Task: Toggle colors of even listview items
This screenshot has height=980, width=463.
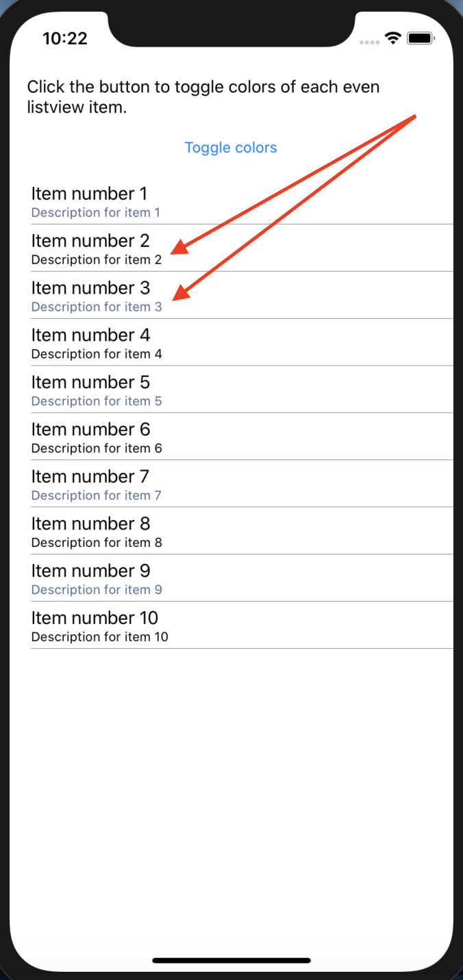Action: [230, 148]
